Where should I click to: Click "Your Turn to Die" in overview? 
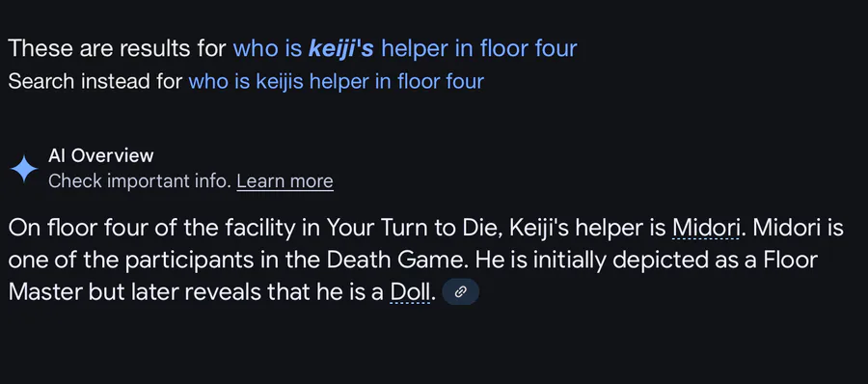tap(414, 228)
